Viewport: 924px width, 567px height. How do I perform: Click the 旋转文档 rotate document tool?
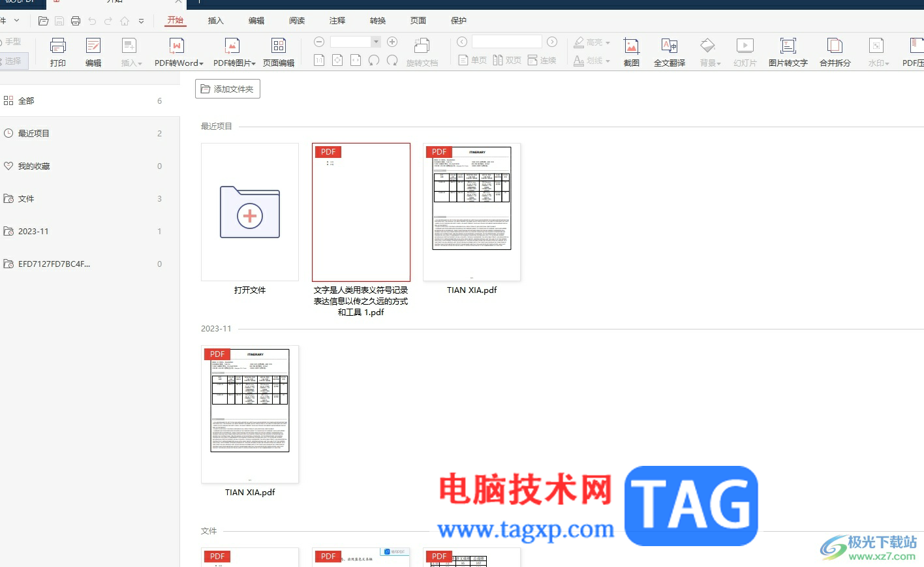point(422,52)
